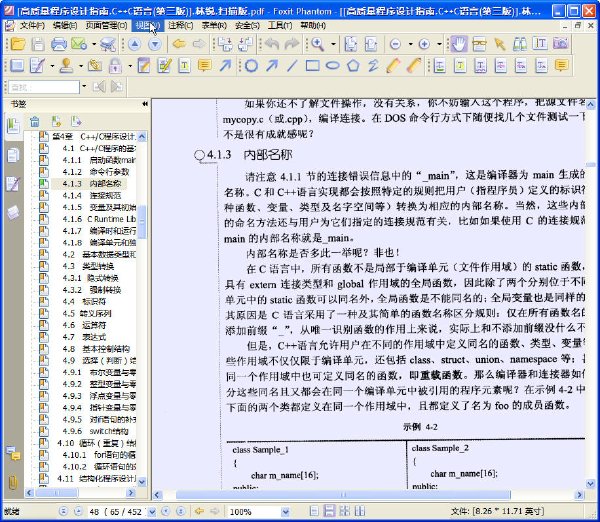Image resolution: width=600 pixels, height=522 pixels.
Task: Open file using the folder icon
Action: pos(18,44)
